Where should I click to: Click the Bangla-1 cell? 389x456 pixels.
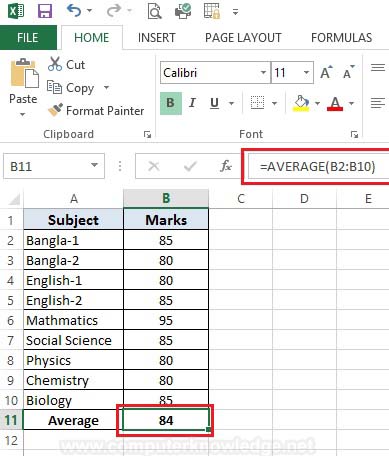pyautogui.click(x=73, y=240)
